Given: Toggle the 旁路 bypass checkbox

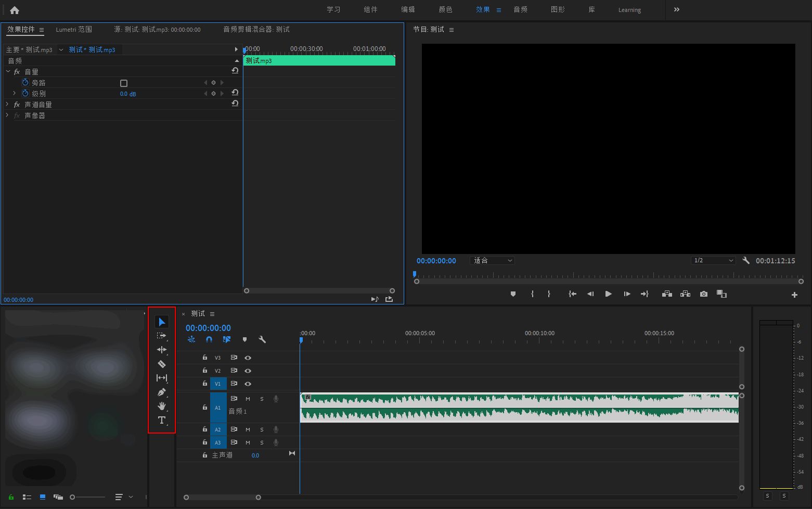Looking at the screenshot, I should [124, 83].
